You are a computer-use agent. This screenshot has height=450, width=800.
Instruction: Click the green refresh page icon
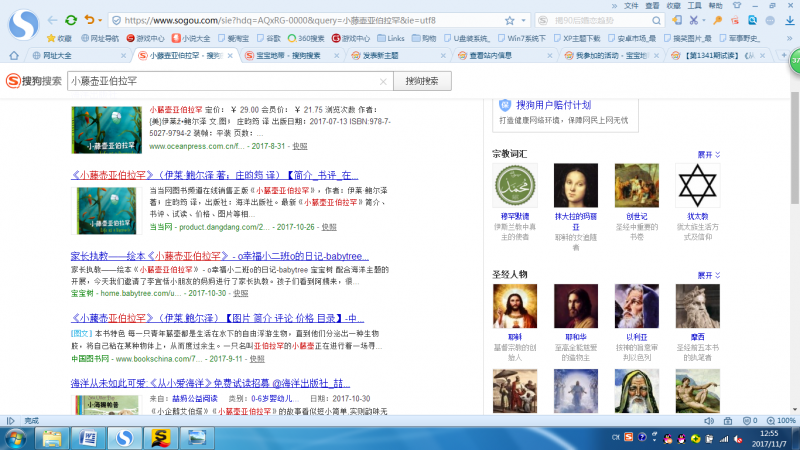tap(71, 19)
